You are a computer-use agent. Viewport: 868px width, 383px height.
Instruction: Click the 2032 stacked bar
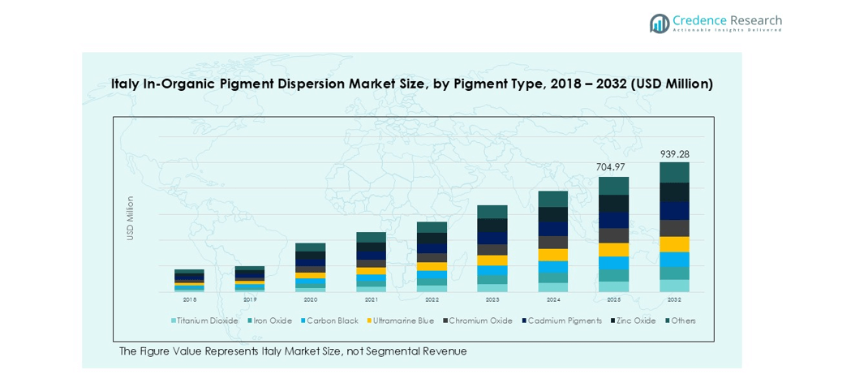pyautogui.click(x=674, y=227)
